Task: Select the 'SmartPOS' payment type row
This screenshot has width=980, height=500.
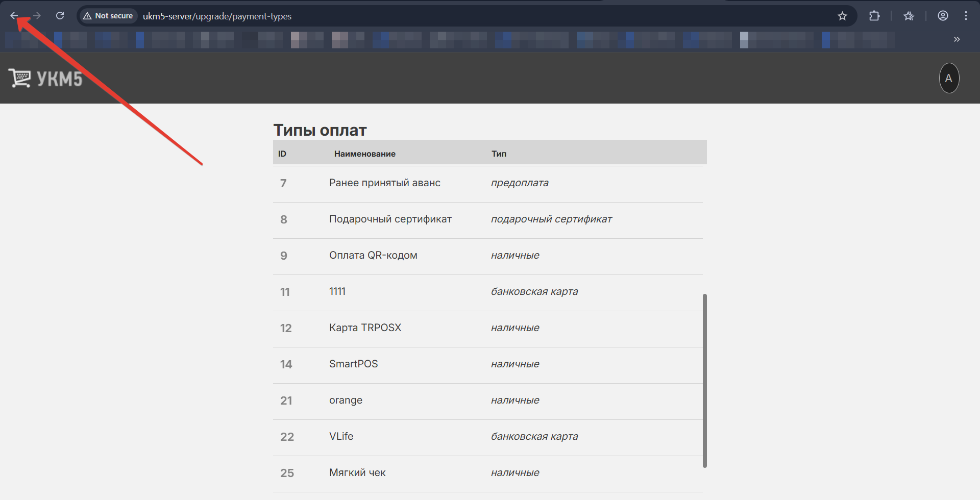Action: [x=354, y=364]
